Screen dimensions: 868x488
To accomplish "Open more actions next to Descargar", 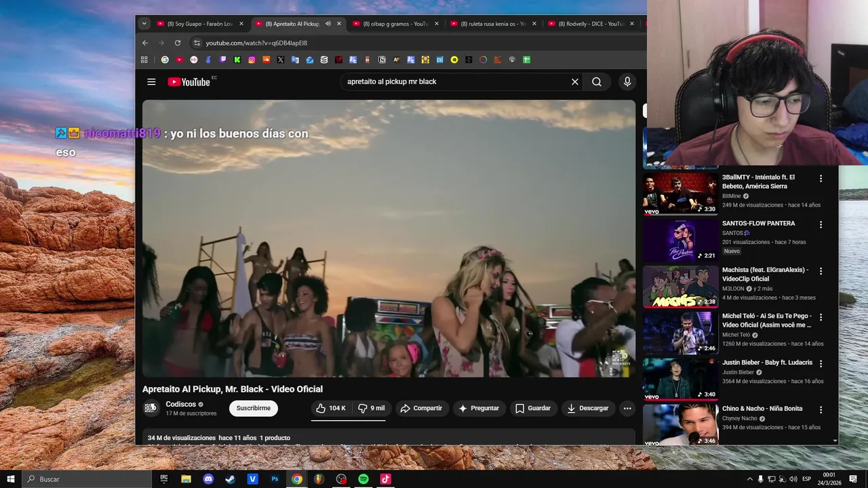I will click(x=627, y=408).
